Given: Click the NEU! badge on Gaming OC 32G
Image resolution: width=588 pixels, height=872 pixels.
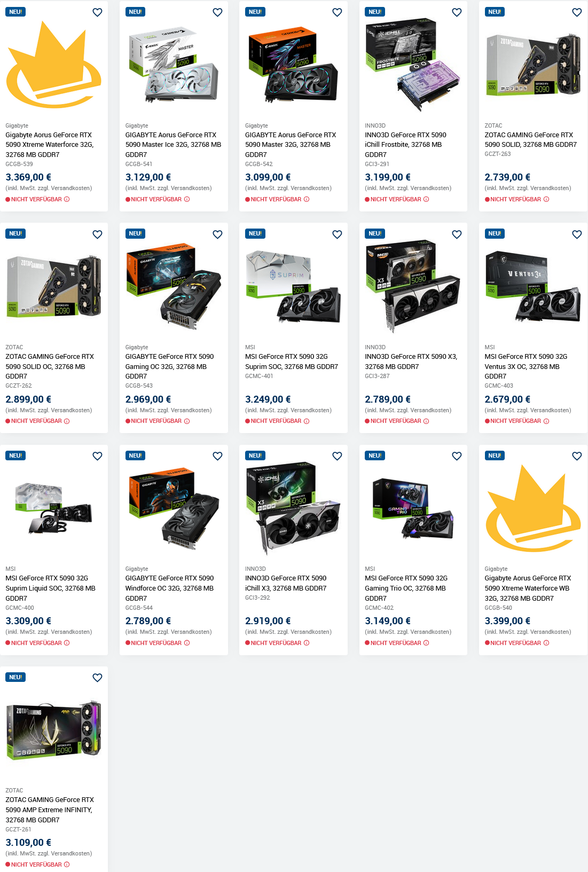Looking at the screenshot, I should click(x=136, y=233).
